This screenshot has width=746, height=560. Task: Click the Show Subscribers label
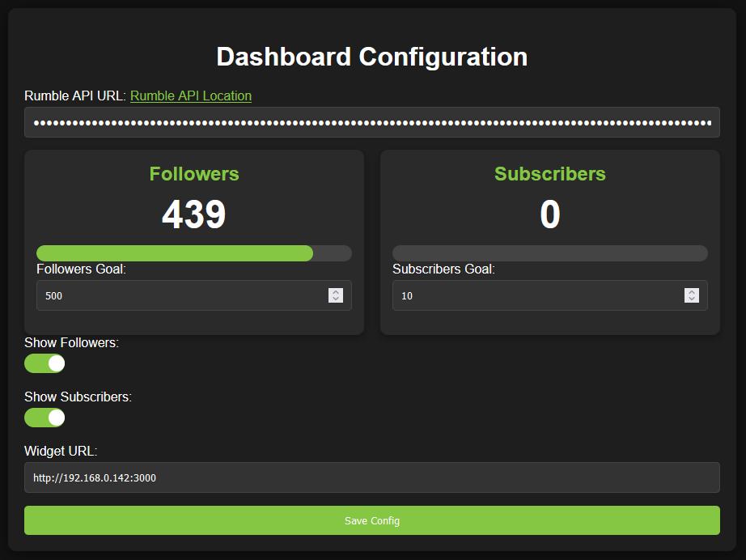[78, 397]
